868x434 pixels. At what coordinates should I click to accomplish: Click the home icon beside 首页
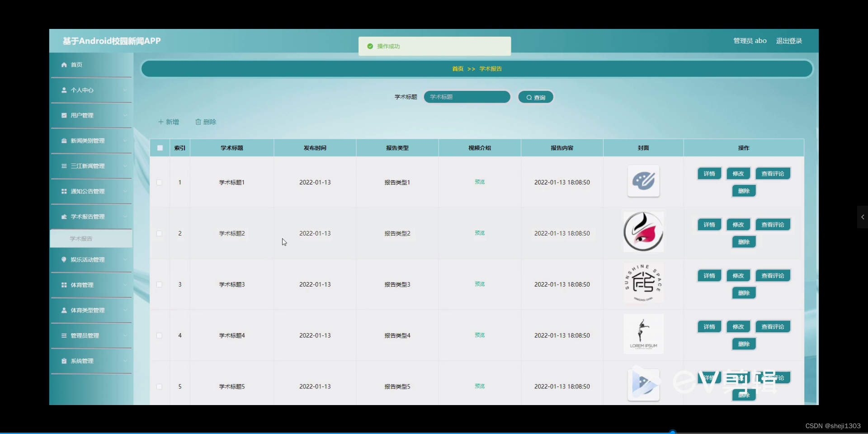64,65
